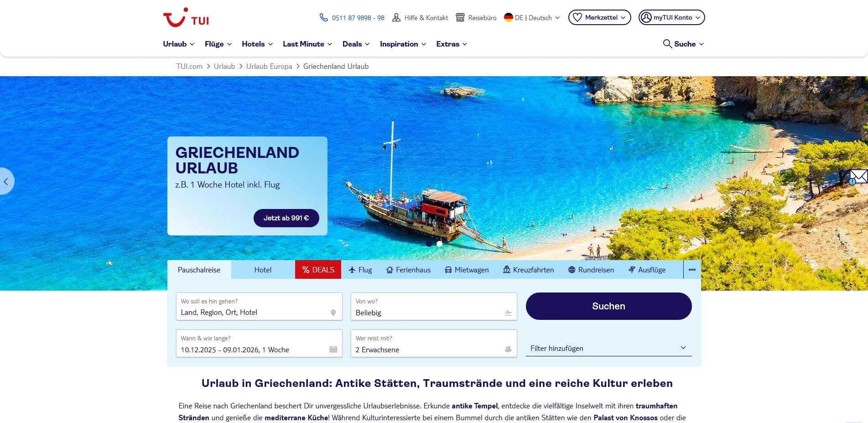Select the second carousel dot
Image resolution: width=868 pixels, height=423 pixels.
(439, 244)
